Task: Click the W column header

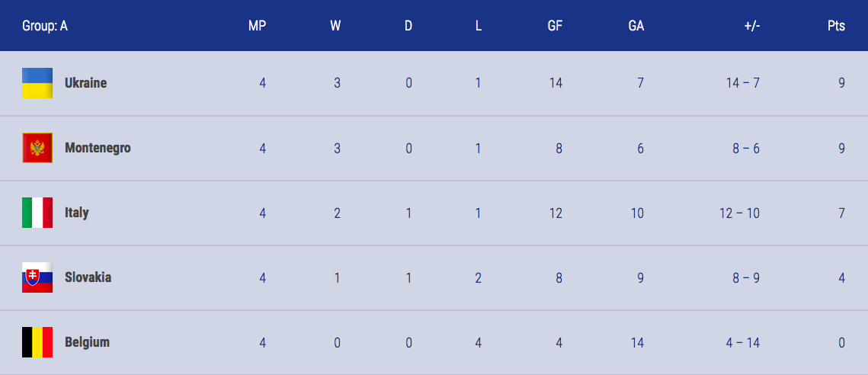Action: pyautogui.click(x=335, y=26)
